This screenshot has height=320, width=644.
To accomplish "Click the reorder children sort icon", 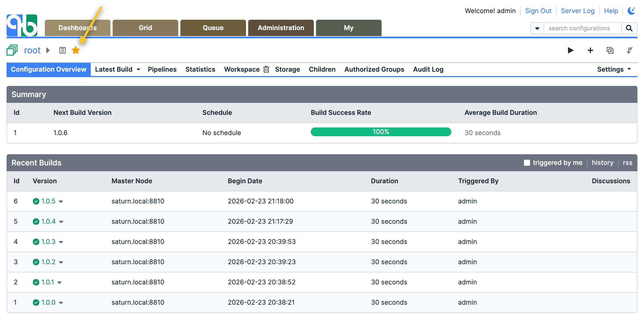I will coord(630,50).
